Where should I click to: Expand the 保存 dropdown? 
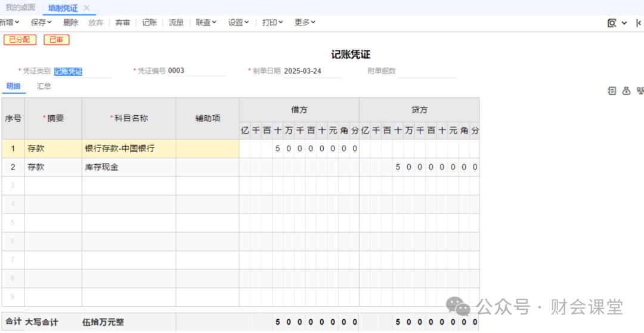pyautogui.click(x=41, y=23)
